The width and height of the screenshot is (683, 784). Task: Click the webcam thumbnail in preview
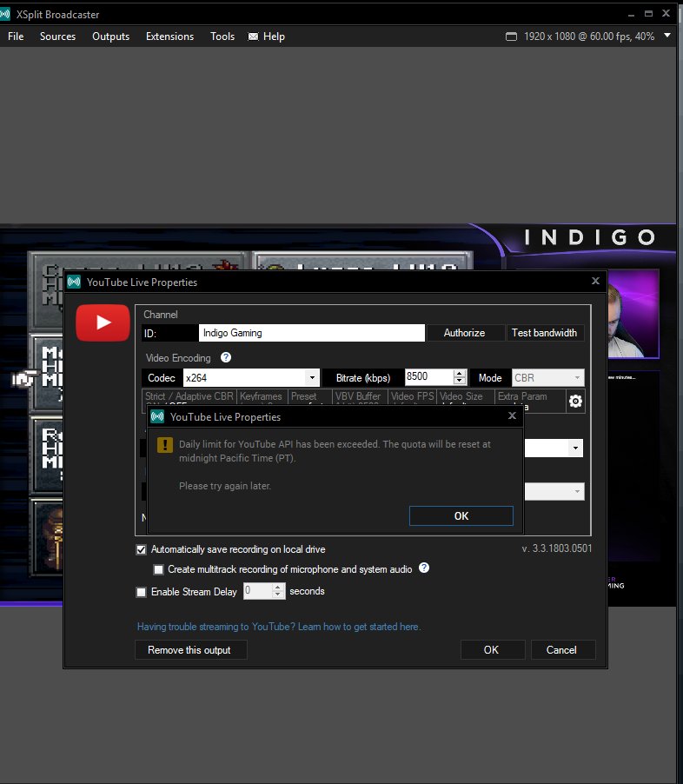click(x=633, y=314)
